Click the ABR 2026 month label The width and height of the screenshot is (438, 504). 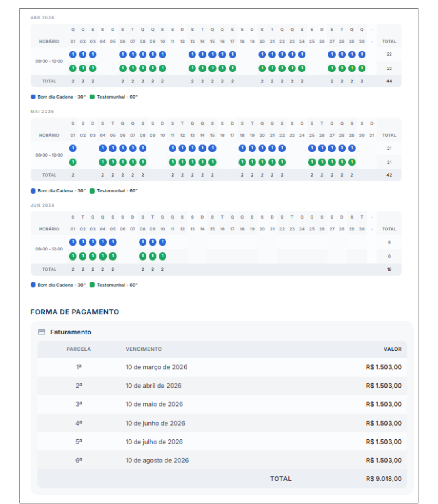pos(42,18)
